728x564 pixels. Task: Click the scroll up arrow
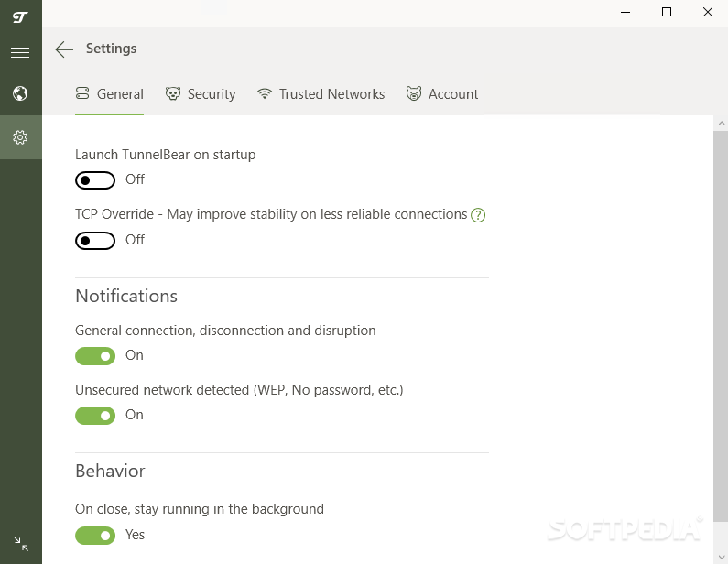[x=721, y=123]
